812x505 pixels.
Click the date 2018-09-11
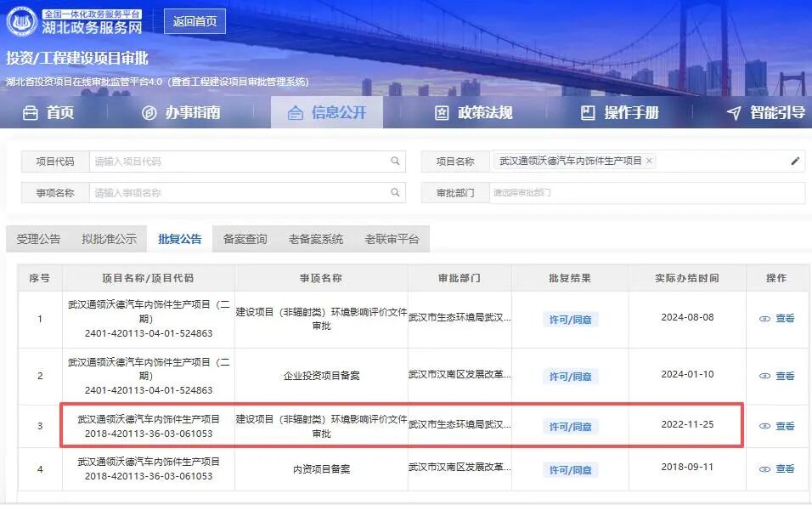point(687,467)
